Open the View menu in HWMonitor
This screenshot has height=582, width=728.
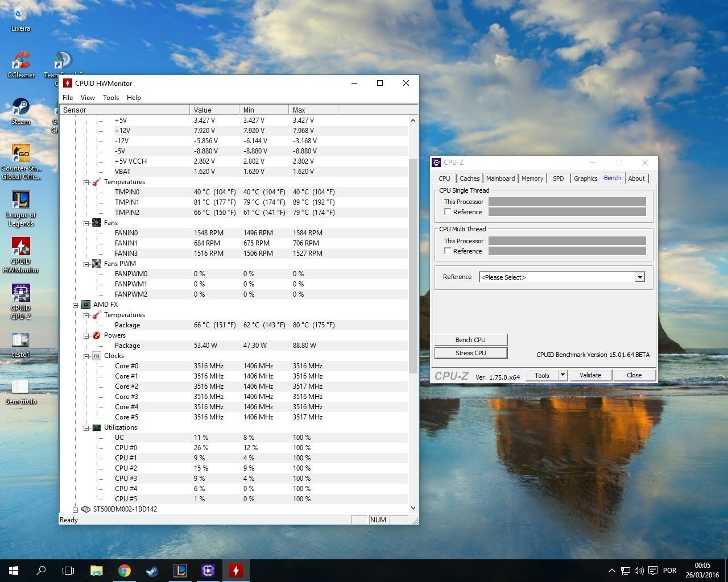pos(88,98)
